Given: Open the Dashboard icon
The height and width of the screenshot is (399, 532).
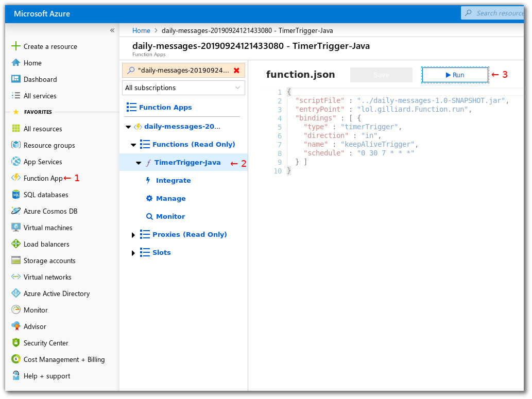Looking at the screenshot, I should click(15, 79).
